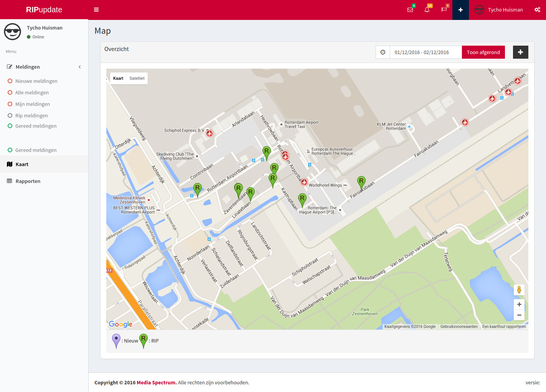546x392 pixels.
Task: Zoom in the map with plus
Action: coord(519,305)
